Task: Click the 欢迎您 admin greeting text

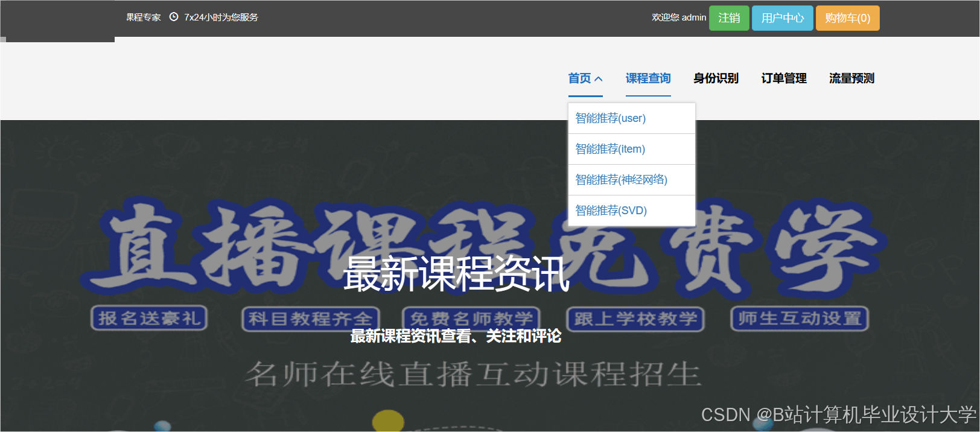Action: [x=679, y=17]
